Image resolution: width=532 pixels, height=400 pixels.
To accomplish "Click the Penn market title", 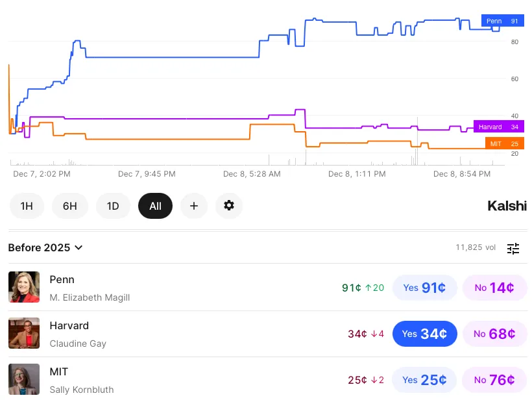I will [x=62, y=279].
